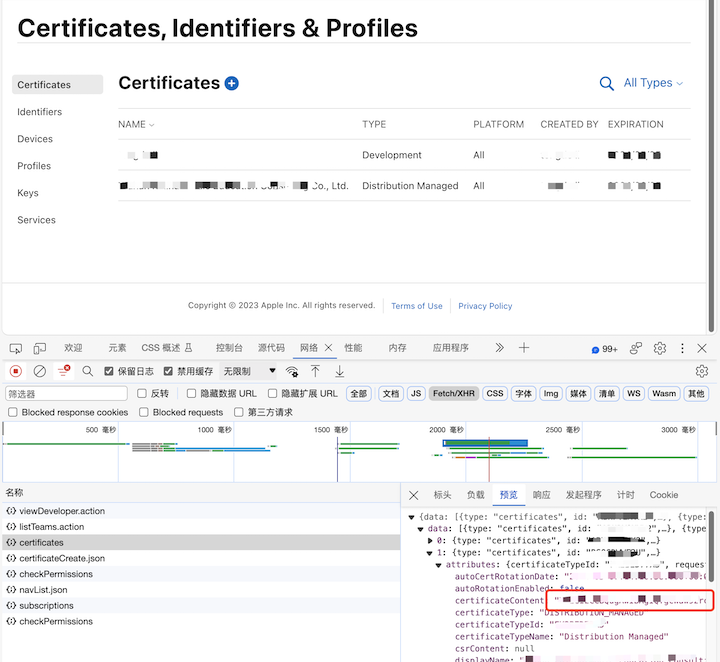Image resolution: width=720 pixels, height=662 pixels.
Task: Enable Blocked response cookies checkbox
Action: (13, 412)
